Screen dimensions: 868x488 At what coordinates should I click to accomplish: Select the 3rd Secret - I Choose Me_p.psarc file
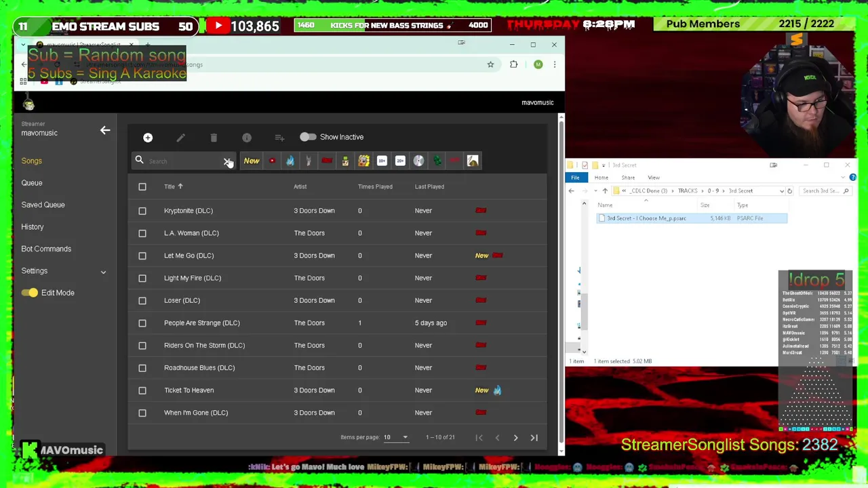[692, 218]
